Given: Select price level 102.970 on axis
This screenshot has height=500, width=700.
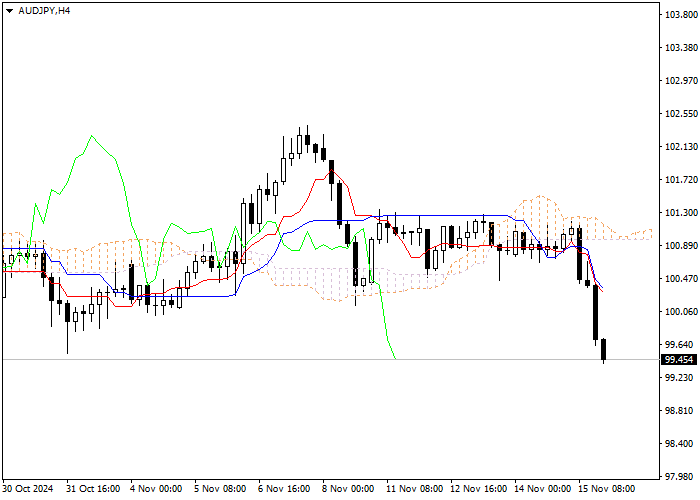Looking at the screenshot, I should click(x=681, y=81).
